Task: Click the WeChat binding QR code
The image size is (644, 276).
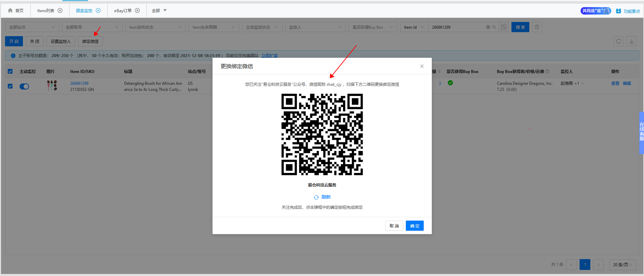Action: [x=322, y=134]
